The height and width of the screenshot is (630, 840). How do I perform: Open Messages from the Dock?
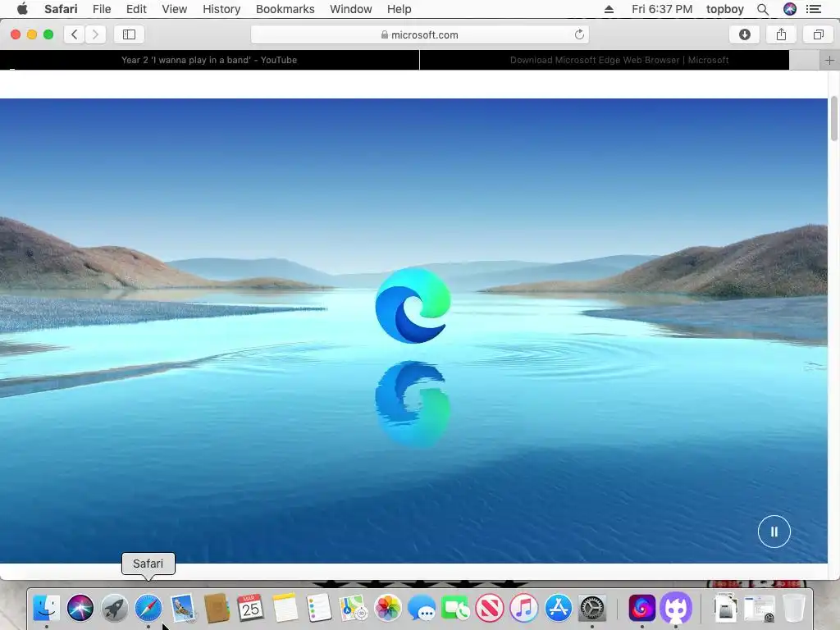point(422,608)
